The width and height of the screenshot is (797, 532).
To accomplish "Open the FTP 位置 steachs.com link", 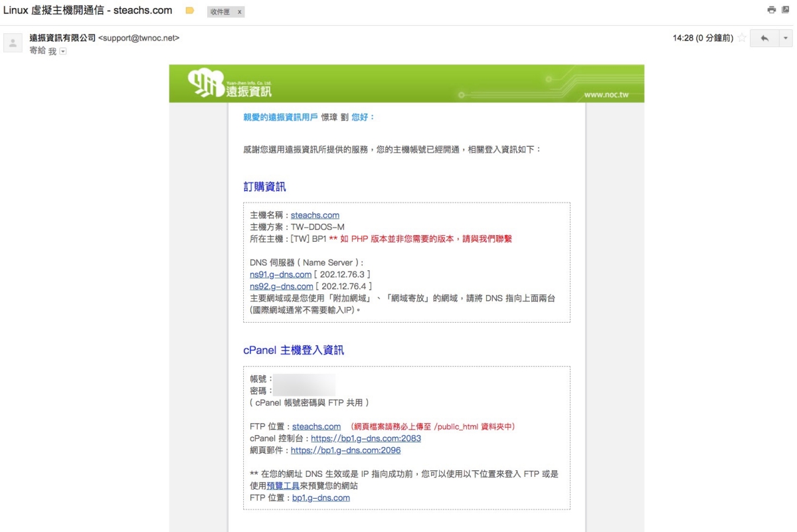I will [316, 426].
